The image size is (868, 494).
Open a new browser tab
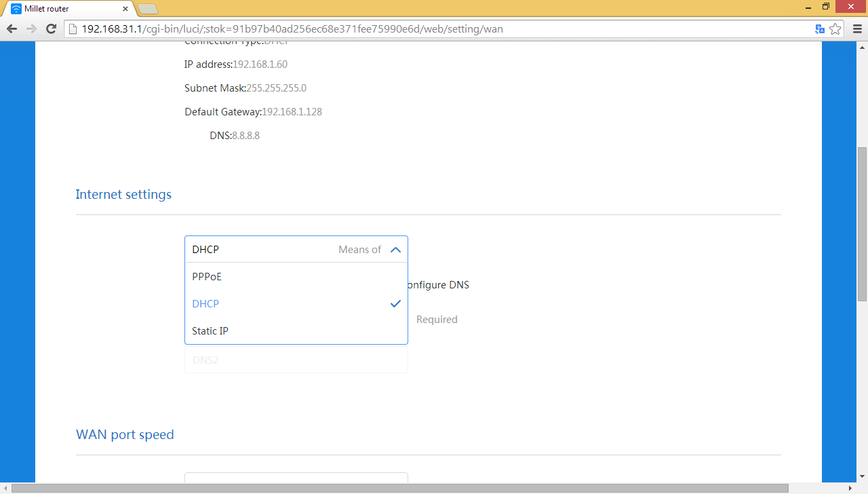click(147, 9)
